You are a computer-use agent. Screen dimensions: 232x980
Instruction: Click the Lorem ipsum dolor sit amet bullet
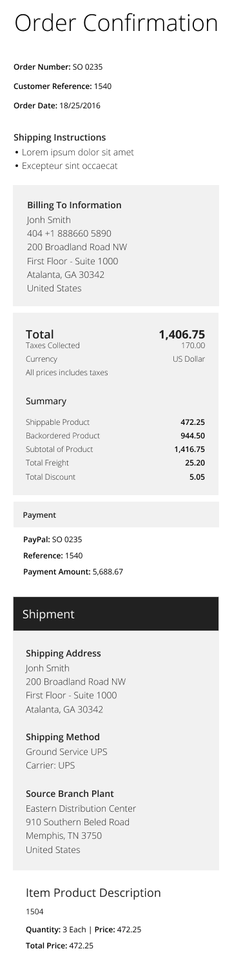(x=74, y=153)
